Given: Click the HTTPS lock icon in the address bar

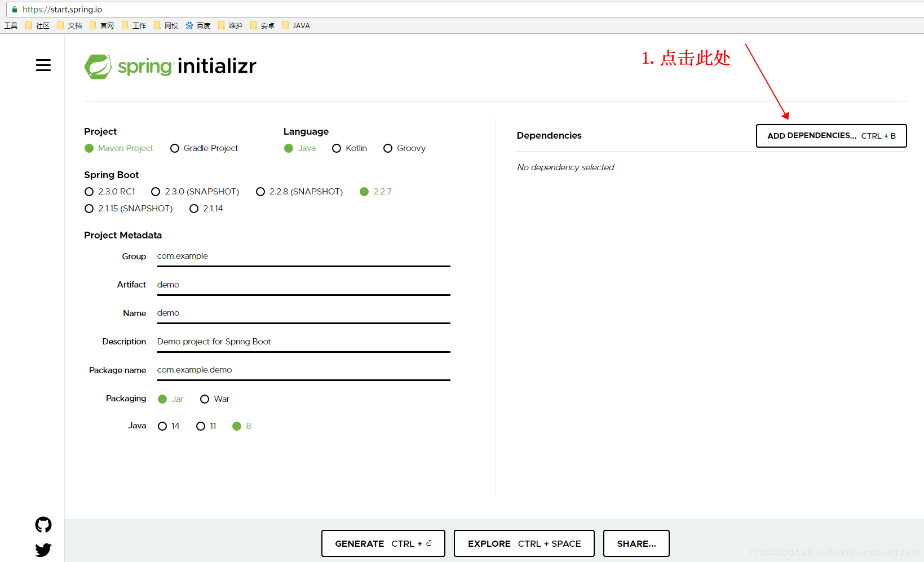Looking at the screenshot, I should 14,9.
